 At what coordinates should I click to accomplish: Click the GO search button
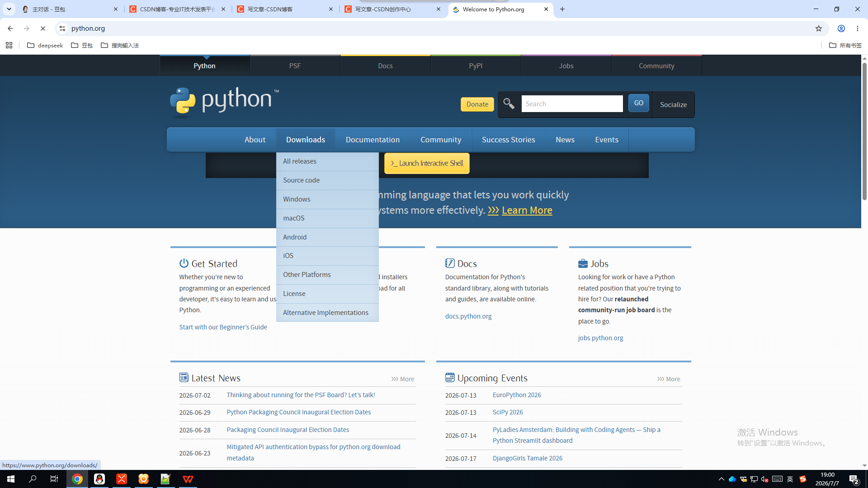(639, 103)
